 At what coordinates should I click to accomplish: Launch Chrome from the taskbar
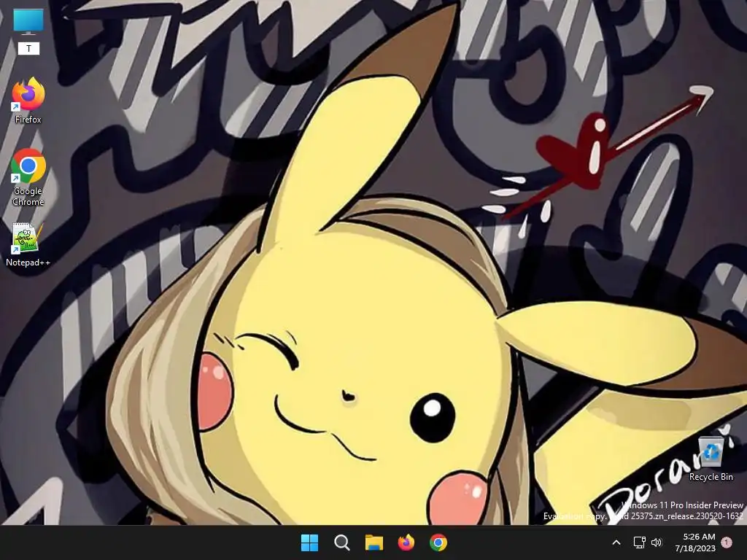438,542
